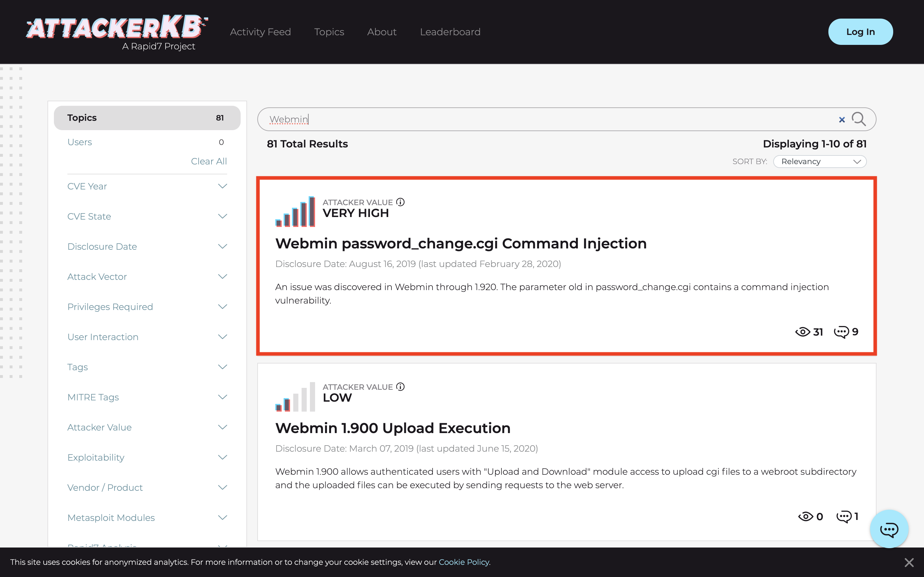Click the Webmin search input field
This screenshot has height=577, width=924.
coord(535,120)
